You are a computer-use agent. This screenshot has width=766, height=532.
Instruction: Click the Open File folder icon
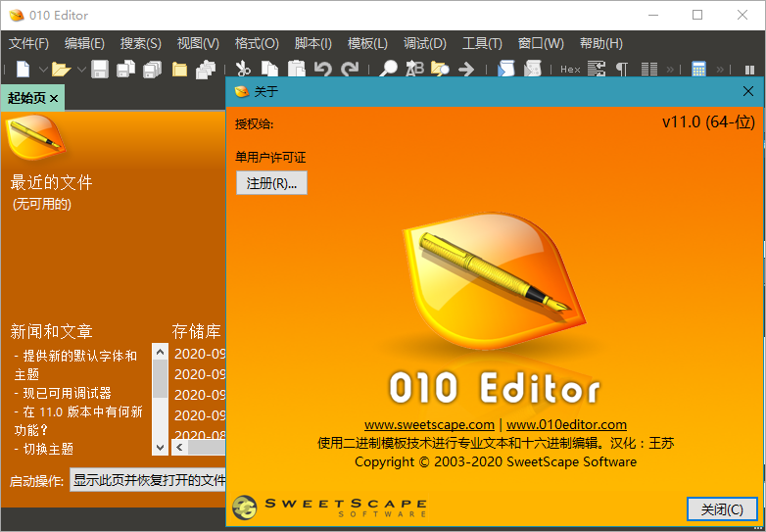point(61,69)
